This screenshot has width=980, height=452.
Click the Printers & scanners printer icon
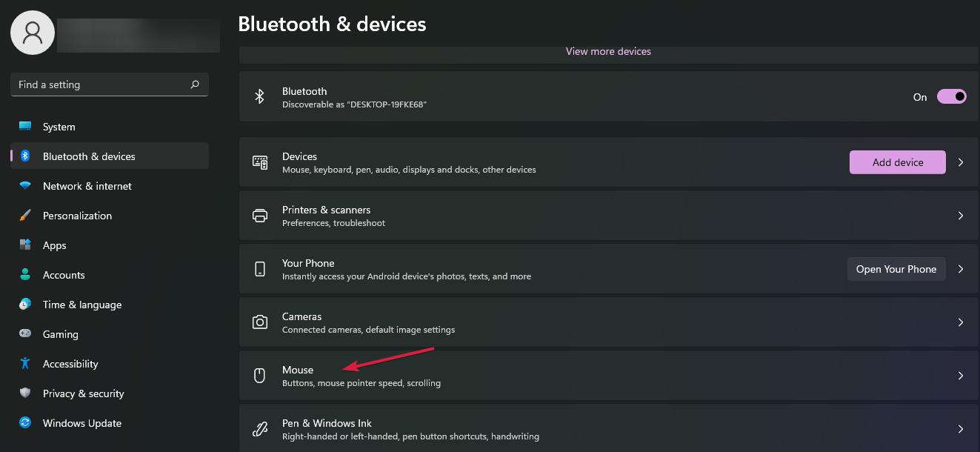260,216
